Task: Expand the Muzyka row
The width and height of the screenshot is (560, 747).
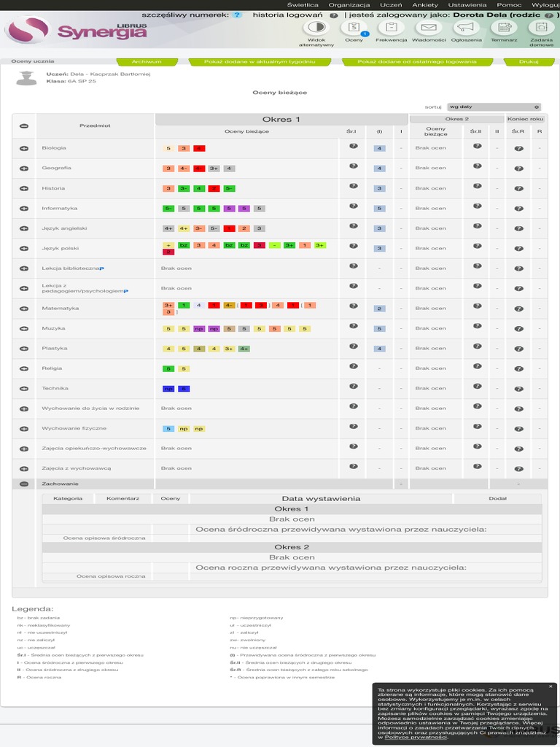Action: click(24, 328)
